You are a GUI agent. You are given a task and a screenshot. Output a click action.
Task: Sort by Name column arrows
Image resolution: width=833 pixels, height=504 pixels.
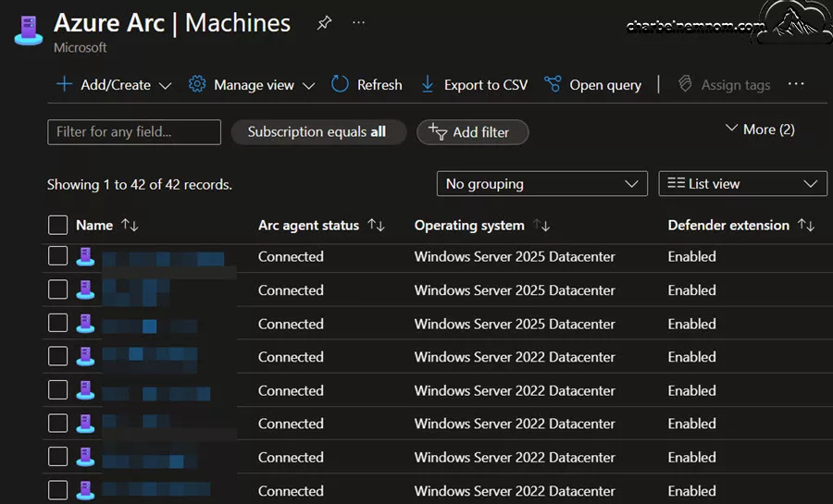(x=130, y=225)
